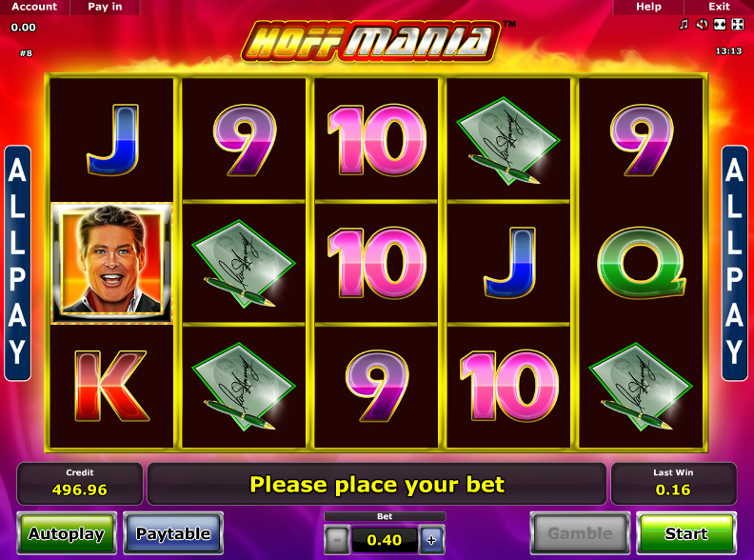Click the horizontal widen-screen arrows icon
Screen dimensions: 754x560
pos(720,24)
